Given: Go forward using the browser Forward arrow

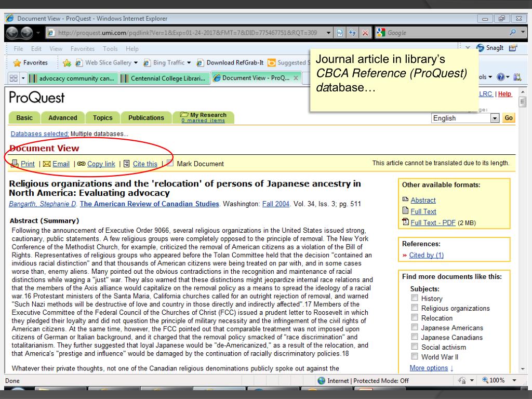Looking at the screenshot, I should pos(27,33).
